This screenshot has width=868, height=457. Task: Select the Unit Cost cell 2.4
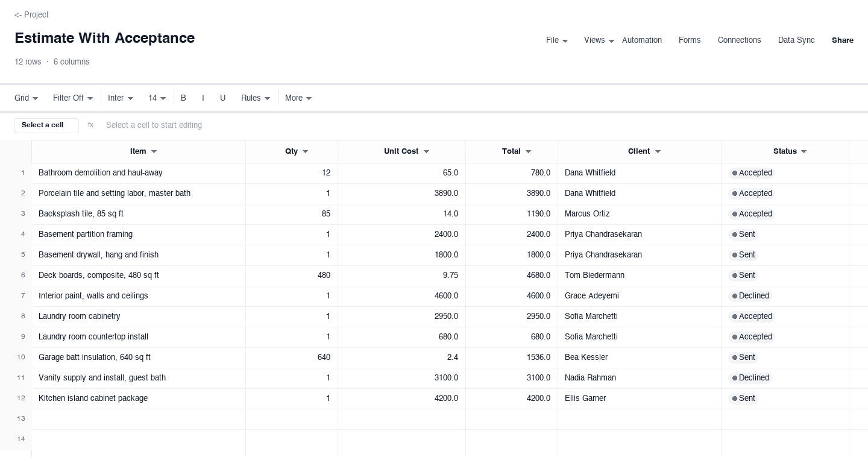402,358
